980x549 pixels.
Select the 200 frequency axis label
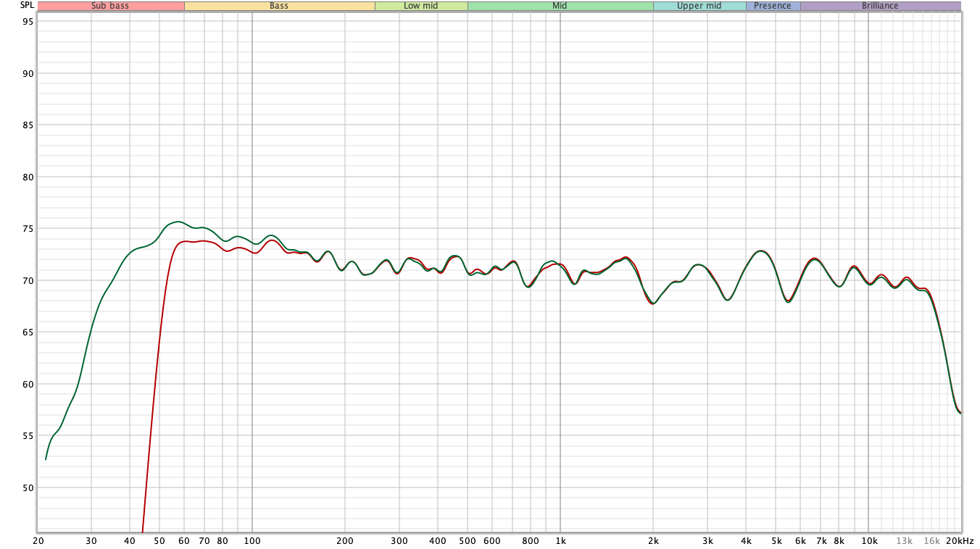[x=345, y=541]
